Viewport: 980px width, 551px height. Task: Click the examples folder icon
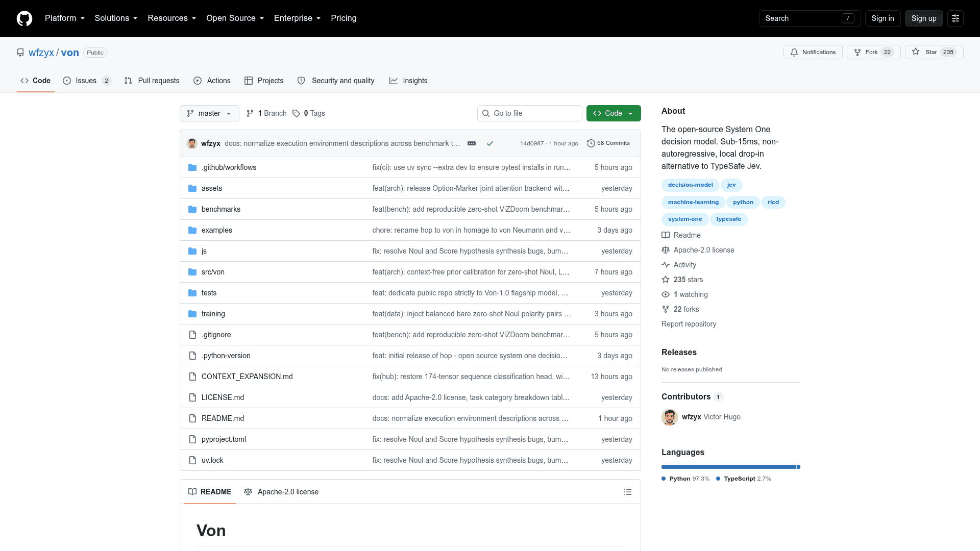click(x=192, y=230)
